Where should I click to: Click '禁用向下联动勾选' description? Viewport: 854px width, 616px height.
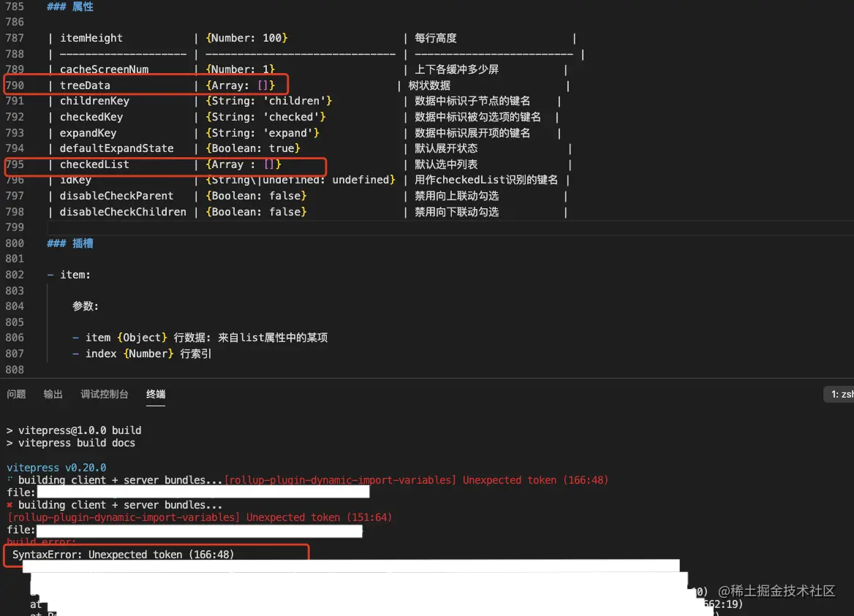click(456, 212)
